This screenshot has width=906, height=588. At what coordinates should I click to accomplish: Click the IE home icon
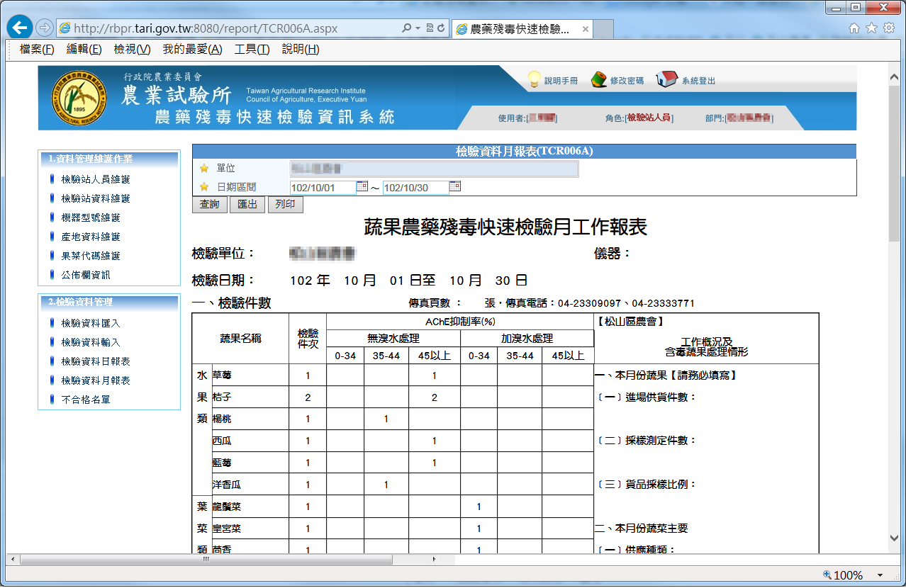[854, 28]
